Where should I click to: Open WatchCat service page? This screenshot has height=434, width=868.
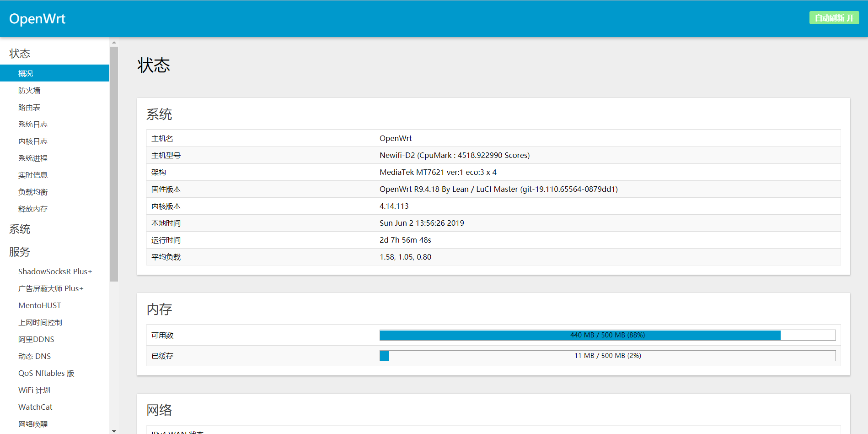[35, 407]
